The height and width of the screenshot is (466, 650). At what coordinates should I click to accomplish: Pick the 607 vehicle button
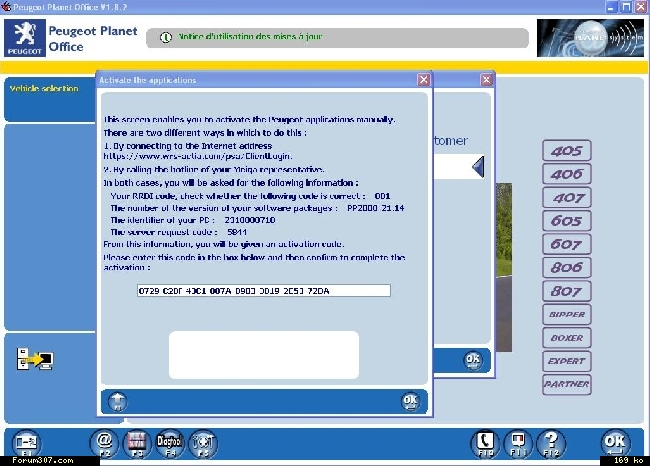[x=567, y=244]
